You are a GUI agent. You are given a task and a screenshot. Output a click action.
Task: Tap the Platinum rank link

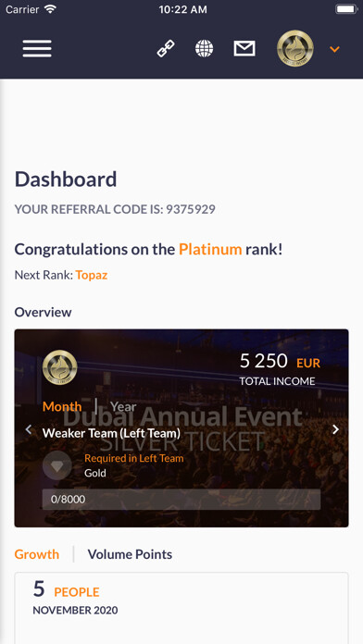(210, 249)
